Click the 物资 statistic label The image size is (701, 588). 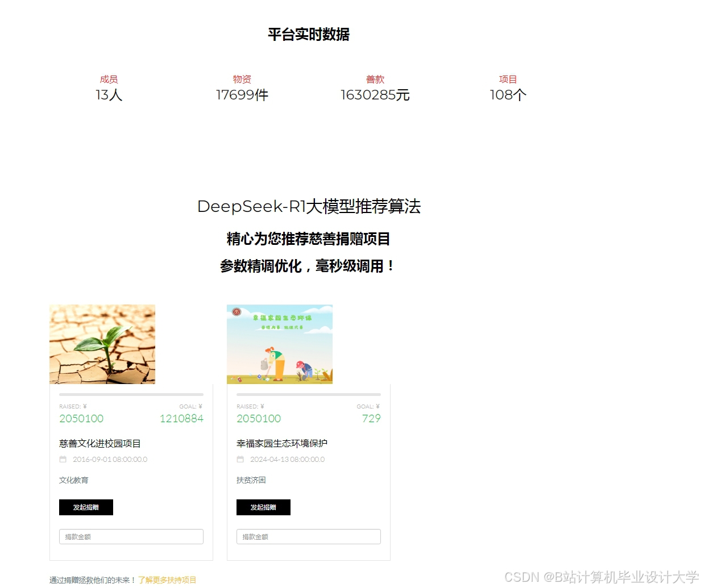[x=242, y=80]
